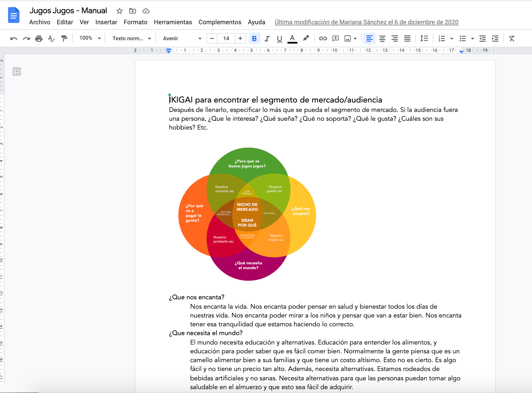Screen dimensions: 532x393
Task: Open the paragraph style dropdown Texto normal
Action: pos(132,38)
